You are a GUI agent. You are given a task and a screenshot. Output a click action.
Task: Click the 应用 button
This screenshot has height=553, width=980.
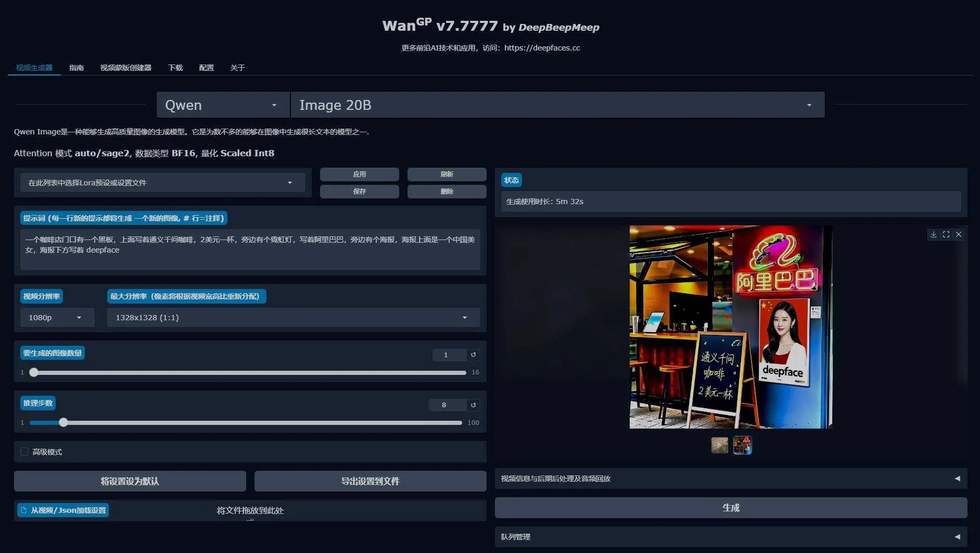click(360, 174)
